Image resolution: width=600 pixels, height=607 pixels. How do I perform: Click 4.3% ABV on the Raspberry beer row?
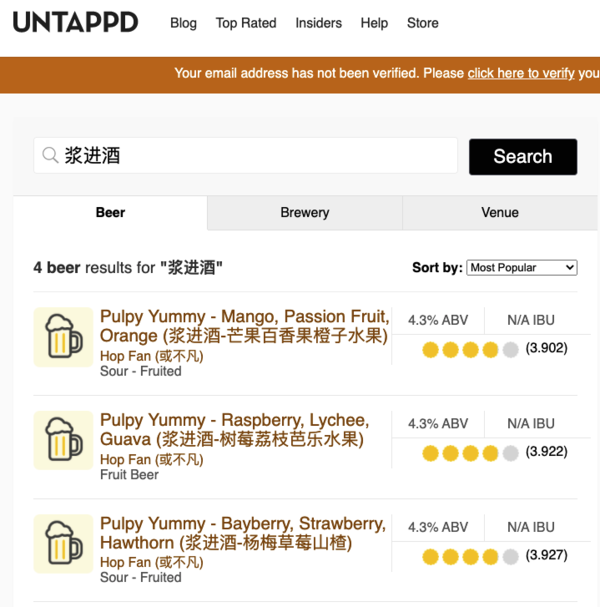point(438,424)
